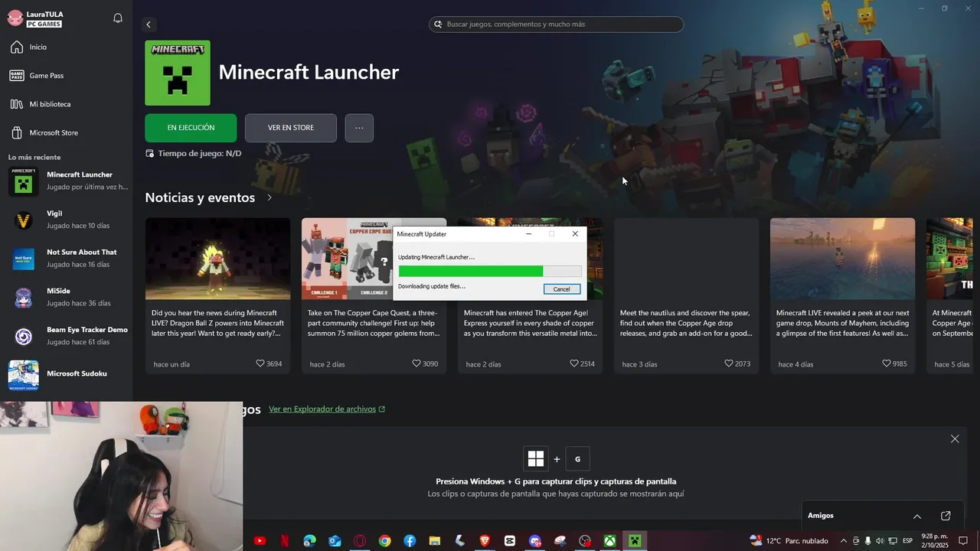The height and width of the screenshot is (551, 980).
Task: Select Microsoft Sudoku in recent games
Action: point(67,374)
